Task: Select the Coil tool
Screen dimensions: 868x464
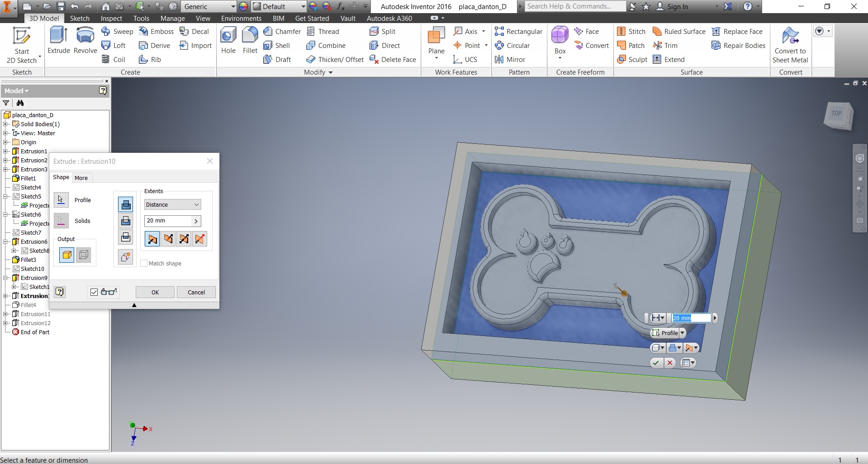Action: (x=113, y=59)
